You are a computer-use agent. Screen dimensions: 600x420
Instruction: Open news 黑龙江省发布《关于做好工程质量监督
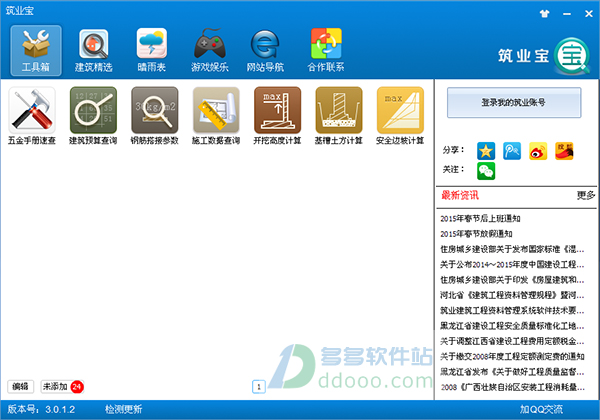pyautogui.click(x=512, y=371)
